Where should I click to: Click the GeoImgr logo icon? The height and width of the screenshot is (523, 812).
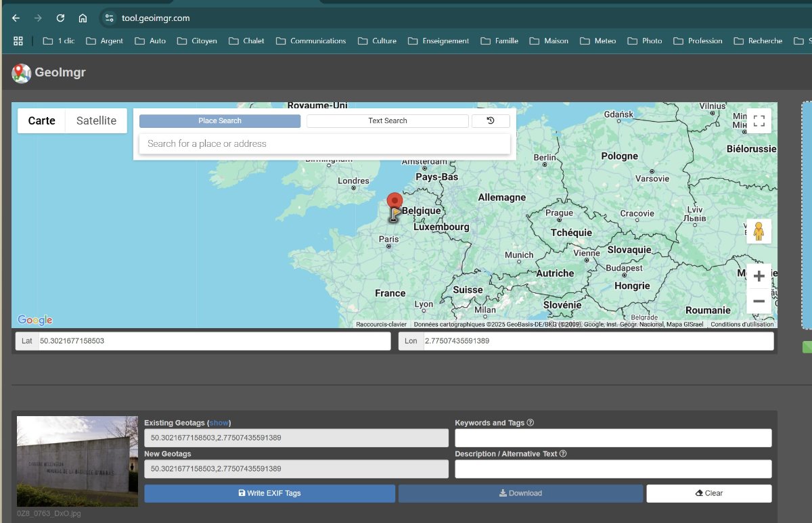[22, 73]
